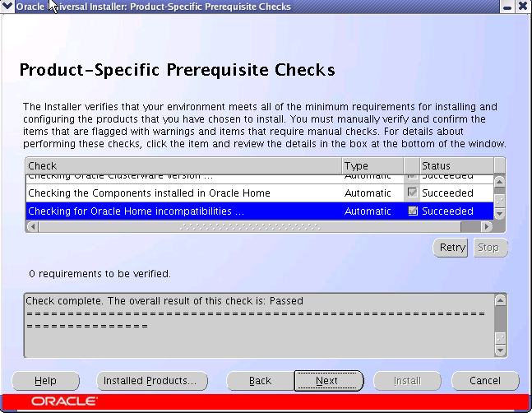Click the horizontal scrollbar thumb of checks table
Viewport: 532px width, 413px height.
pyautogui.click(x=250, y=226)
